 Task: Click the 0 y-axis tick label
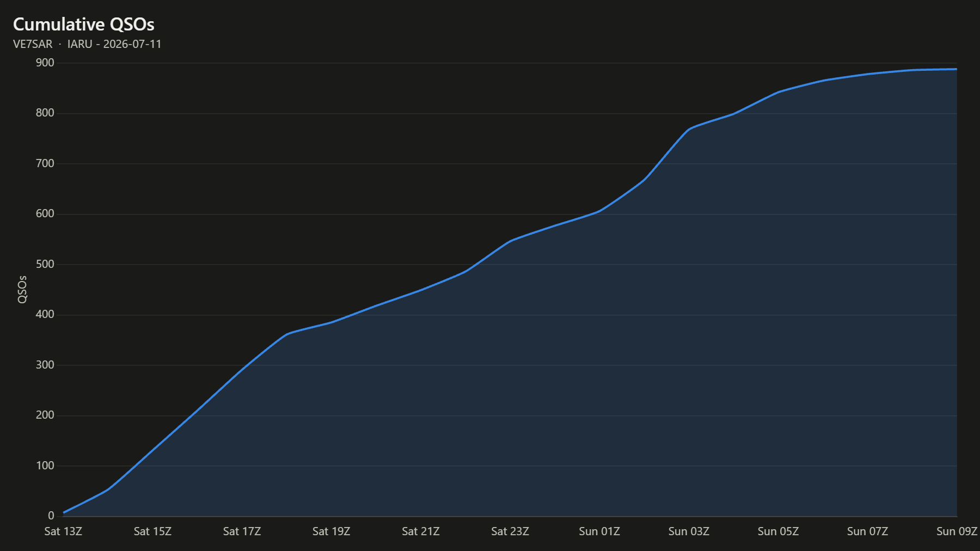(x=51, y=516)
